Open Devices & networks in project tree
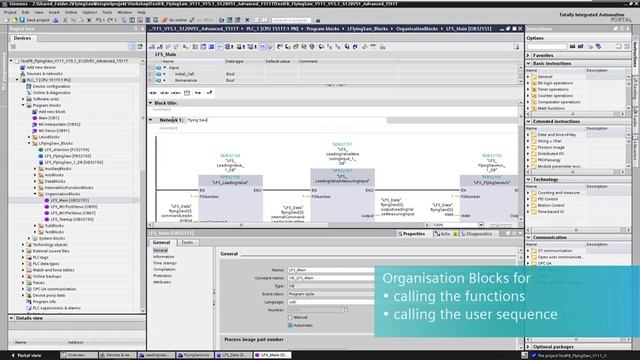Screen dimensions: 640x360 (44, 73)
